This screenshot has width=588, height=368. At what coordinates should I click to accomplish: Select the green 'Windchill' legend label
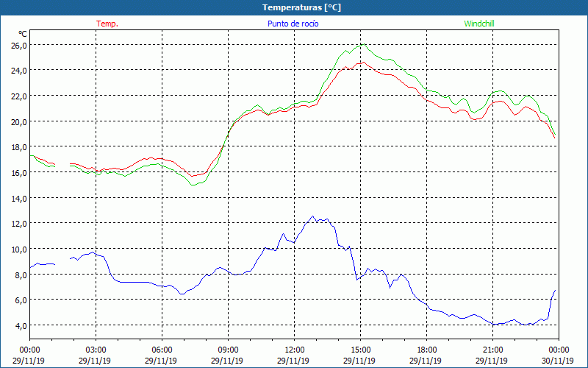point(479,24)
